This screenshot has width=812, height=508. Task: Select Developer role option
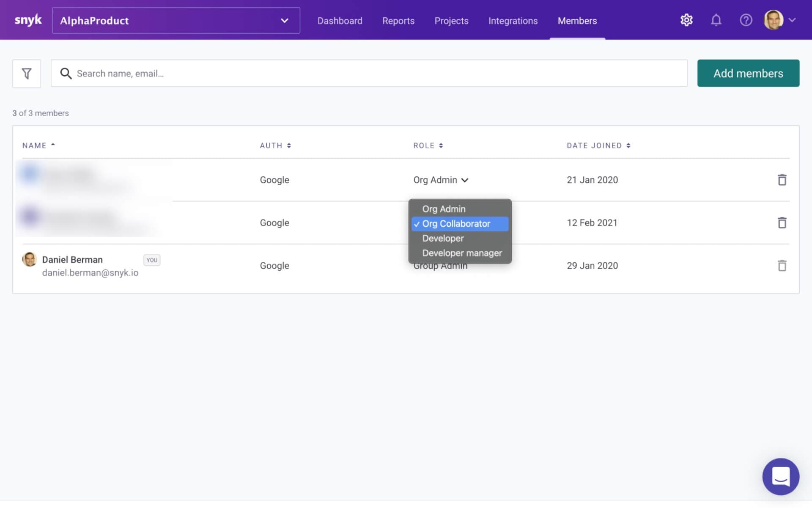coord(460,239)
